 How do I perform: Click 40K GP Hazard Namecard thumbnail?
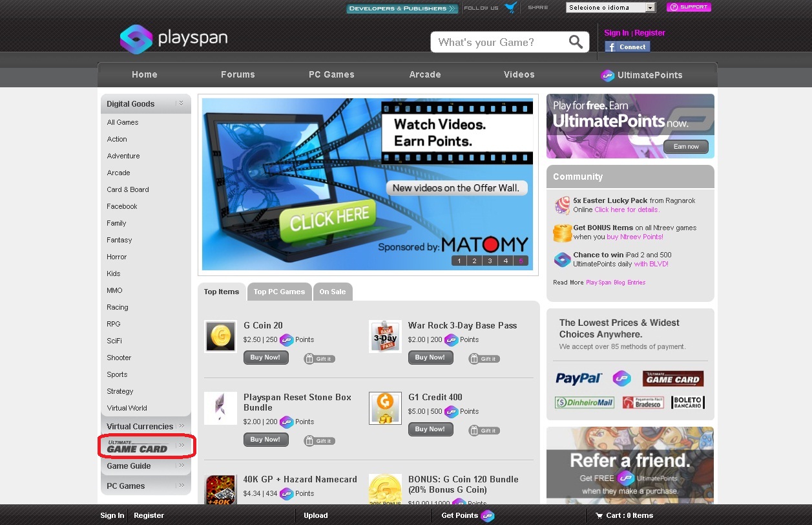[220, 490]
